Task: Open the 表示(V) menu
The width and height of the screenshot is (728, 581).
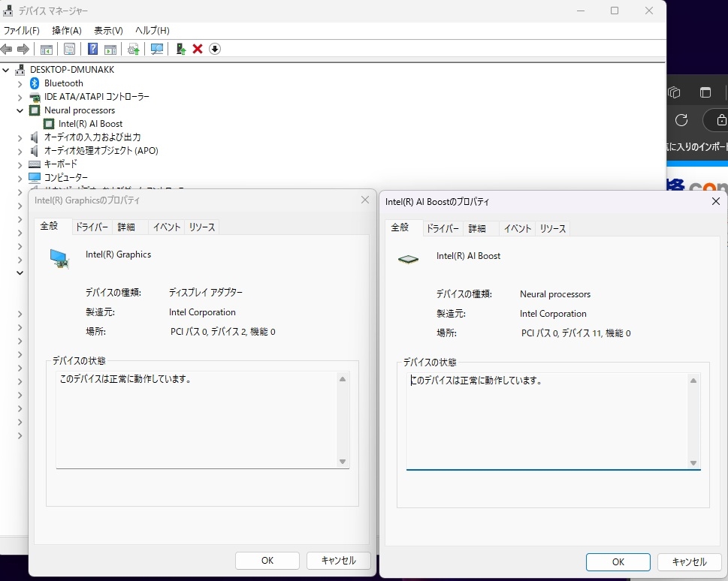Action: (109, 31)
